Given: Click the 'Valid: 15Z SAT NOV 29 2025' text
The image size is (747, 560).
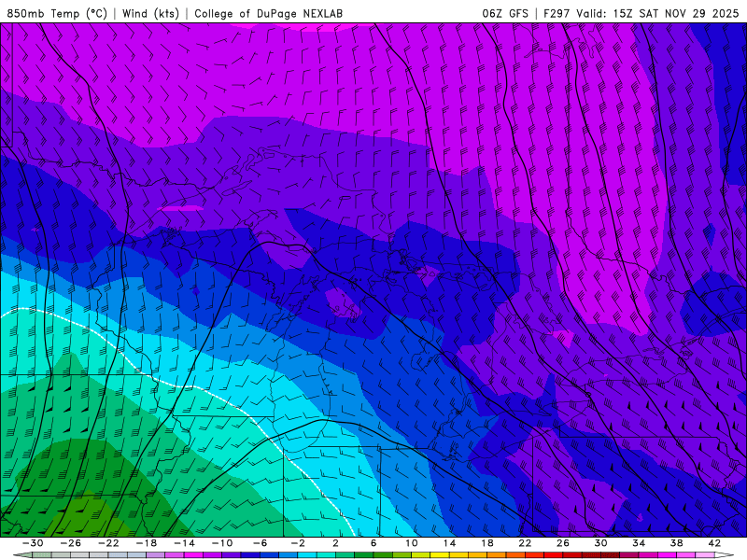Looking at the screenshot, I should pos(657,13).
